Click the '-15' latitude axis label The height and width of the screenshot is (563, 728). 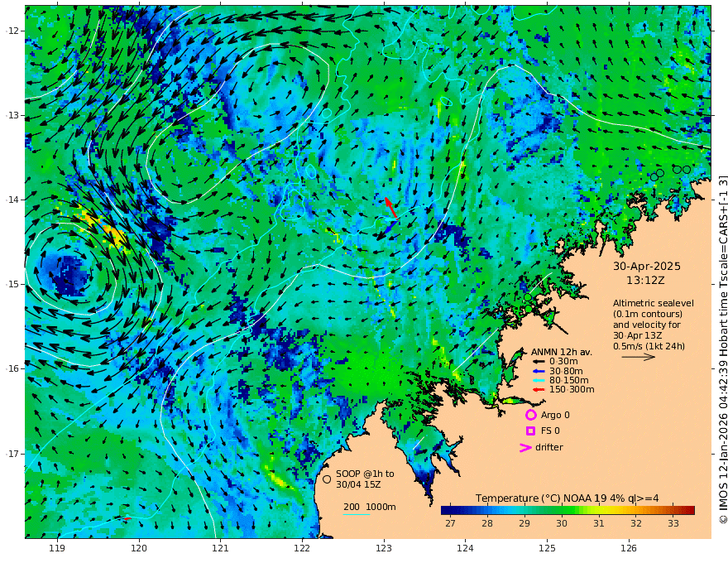click(x=12, y=284)
